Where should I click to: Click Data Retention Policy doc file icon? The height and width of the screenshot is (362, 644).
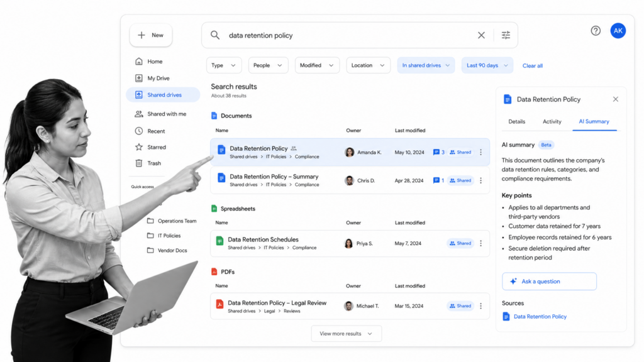(x=221, y=150)
